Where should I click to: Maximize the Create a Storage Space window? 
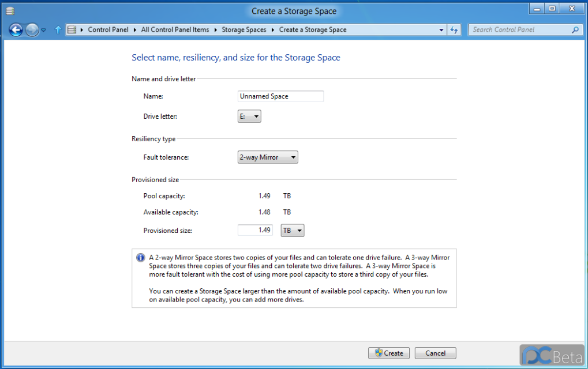(x=552, y=9)
